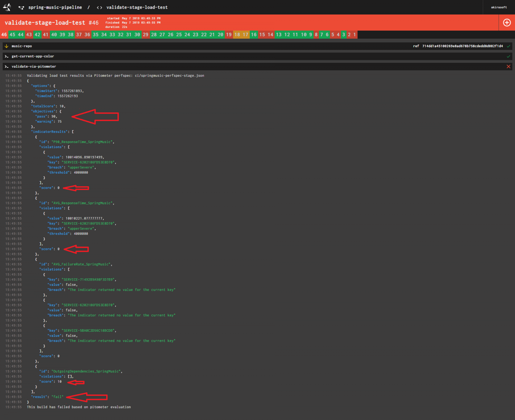Screen dimensions: 515x420
Task: Expand the music-repo step details
Action: pos(20,46)
